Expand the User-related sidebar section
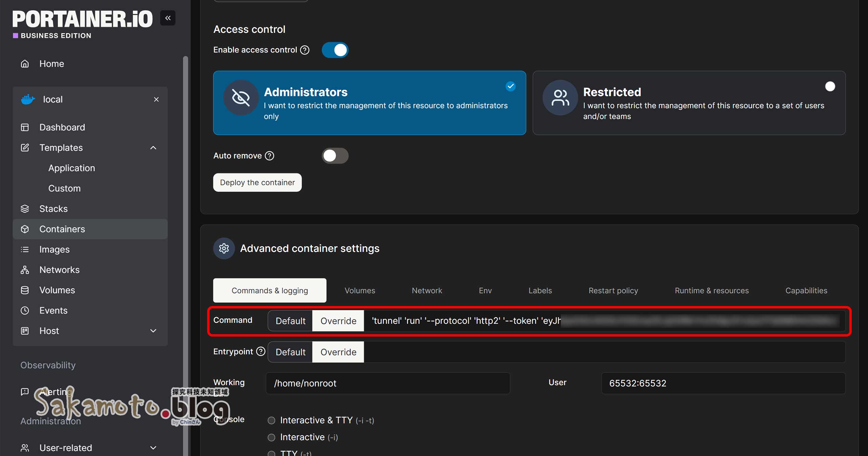 pos(153,448)
